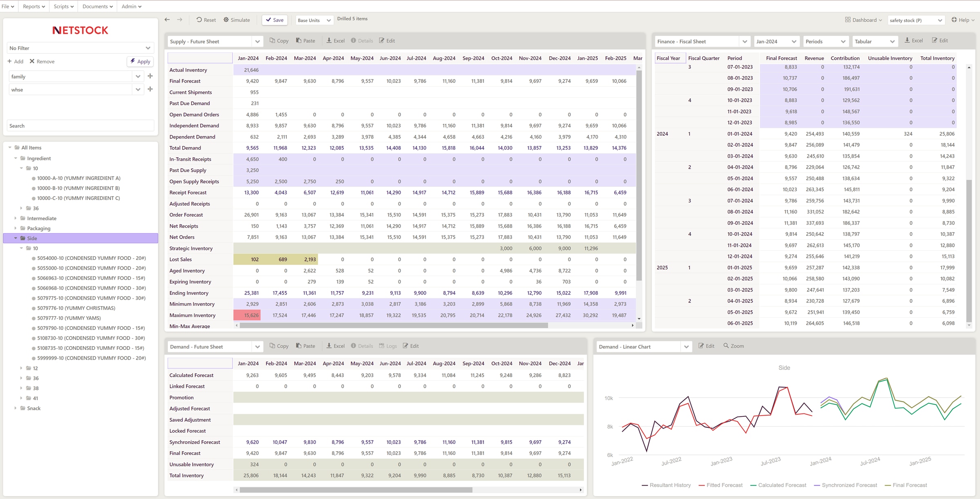Viewport: 980px width, 499px height.
Task: Open the Reports menu
Action: [x=34, y=6]
